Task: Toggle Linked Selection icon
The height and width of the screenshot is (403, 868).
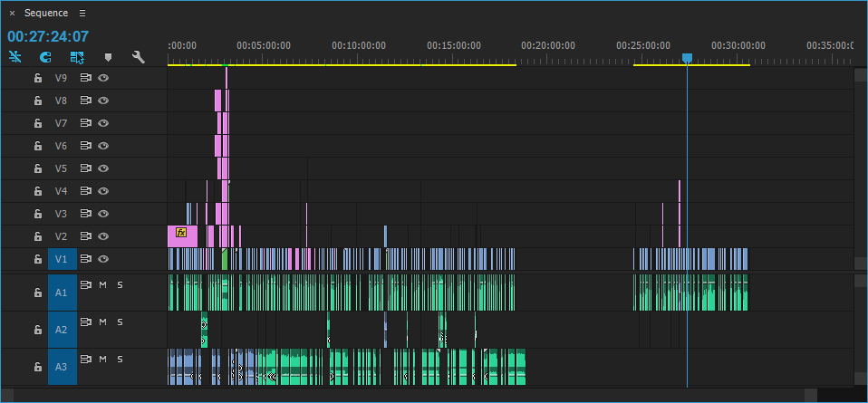Action: 77,57
